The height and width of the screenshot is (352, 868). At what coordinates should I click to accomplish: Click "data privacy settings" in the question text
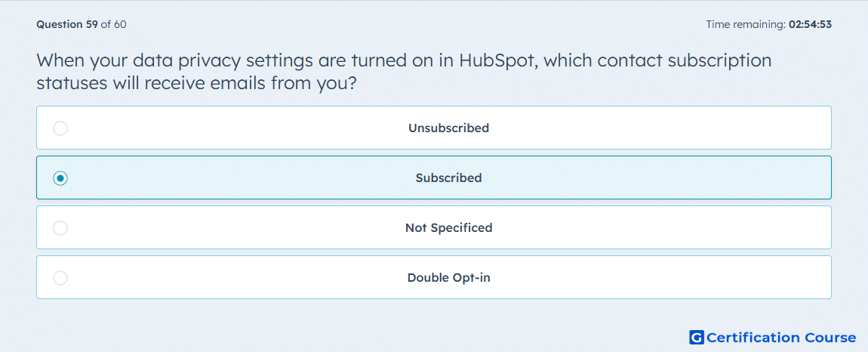click(209, 61)
